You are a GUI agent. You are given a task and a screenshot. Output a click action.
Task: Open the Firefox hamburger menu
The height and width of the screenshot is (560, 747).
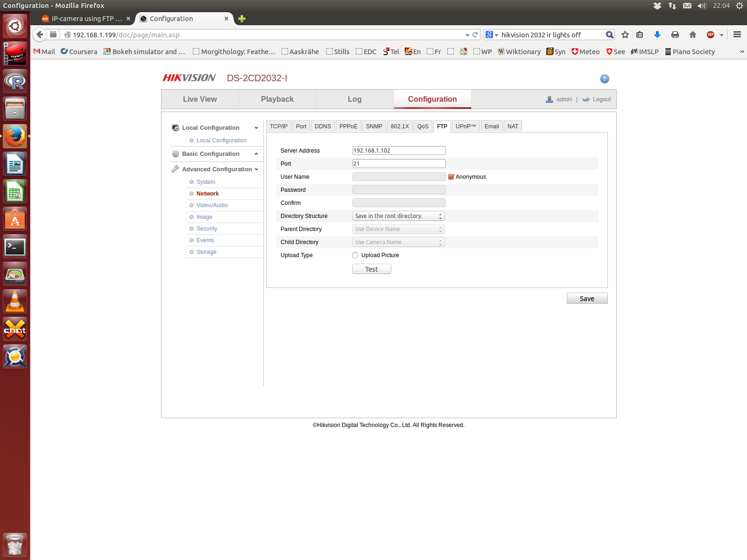click(737, 35)
